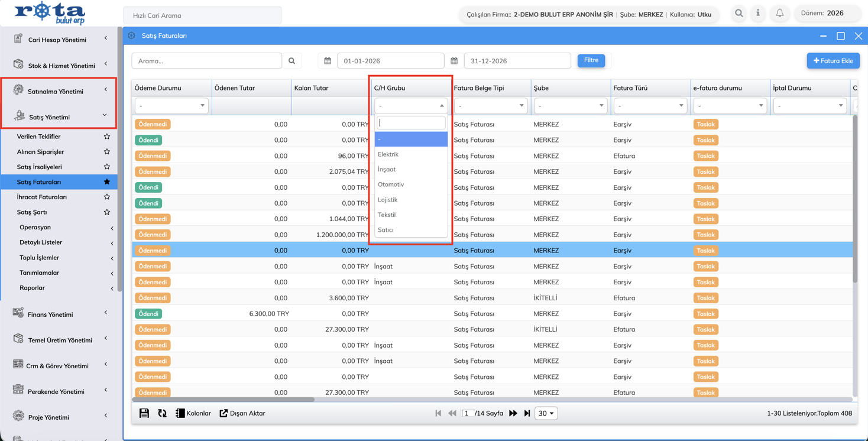Open the info icon in top bar

pyautogui.click(x=758, y=13)
